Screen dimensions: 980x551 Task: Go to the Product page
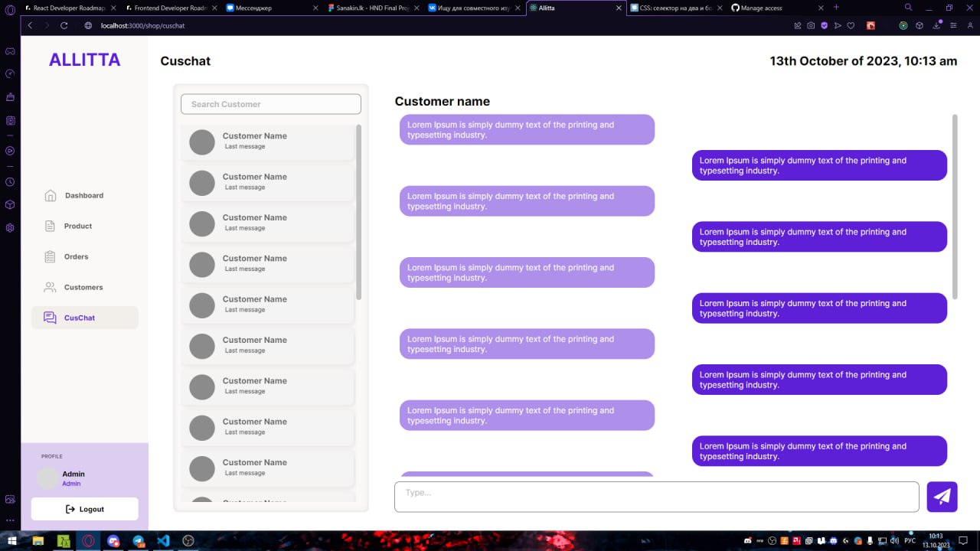click(x=84, y=227)
